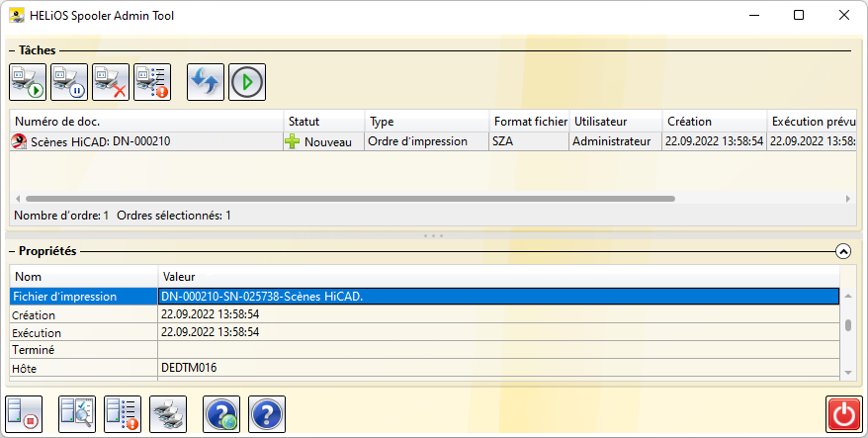Refresh the task list with blue arrows
This screenshot has height=438, width=868.
[206, 82]
